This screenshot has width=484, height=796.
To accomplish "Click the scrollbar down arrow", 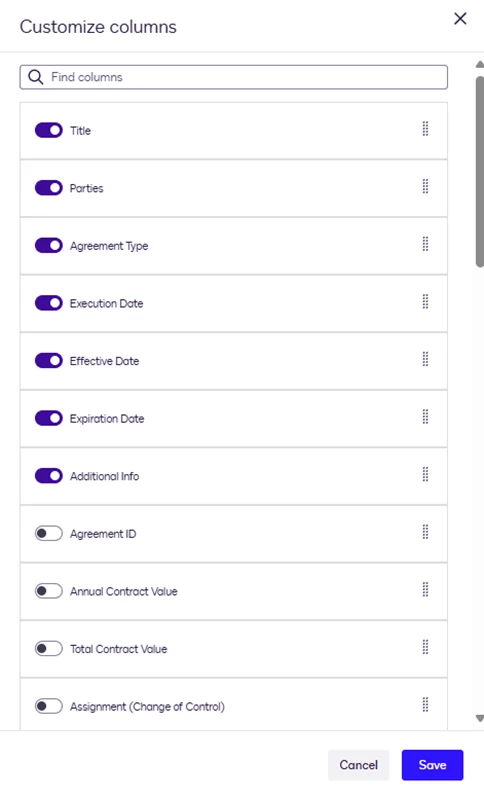I will tap(479, 718).
